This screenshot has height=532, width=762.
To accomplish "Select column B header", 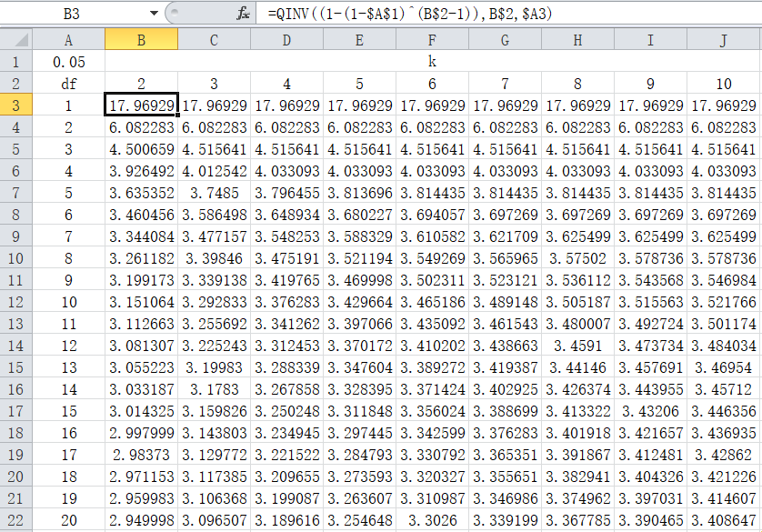I will click(x=142, y=39).
